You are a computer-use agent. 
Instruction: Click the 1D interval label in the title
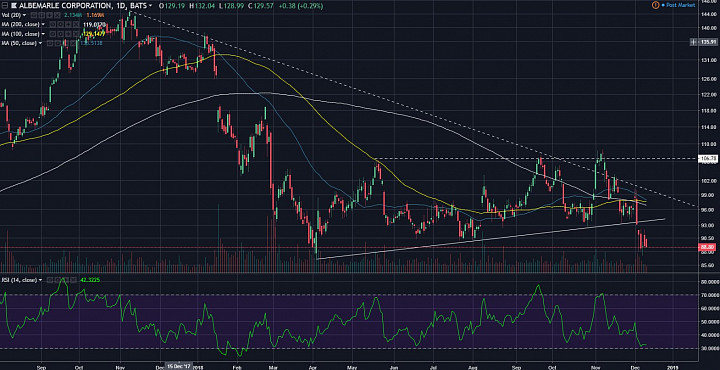click(121, 6)
